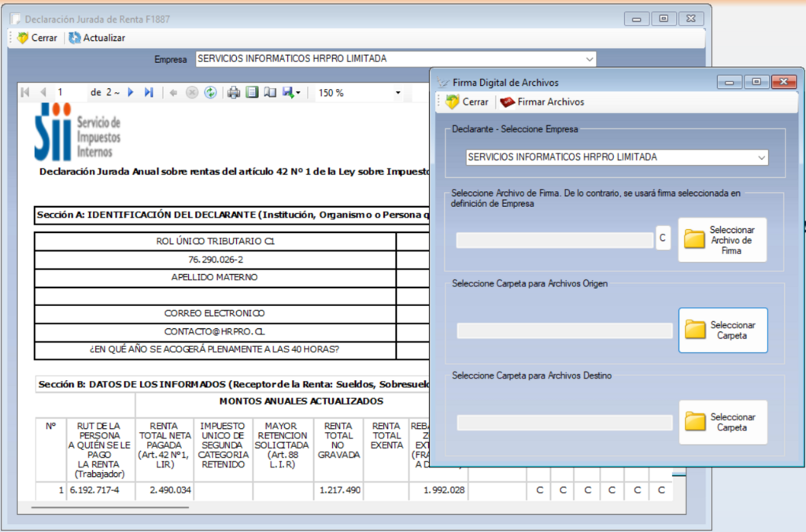Click Seleccionar Archivo de Firma button
Screen dimensions: 806x532
click(723, 240)
